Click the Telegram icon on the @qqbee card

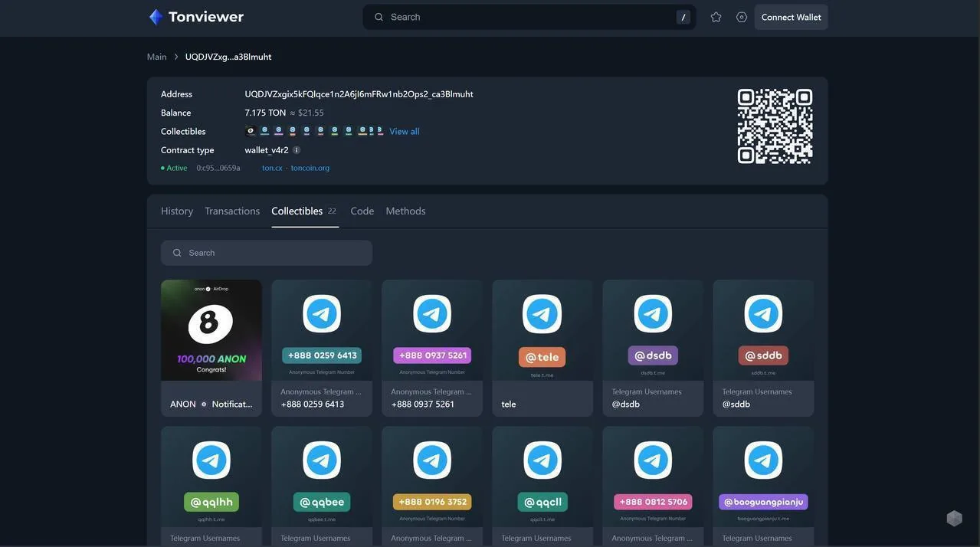322,460
